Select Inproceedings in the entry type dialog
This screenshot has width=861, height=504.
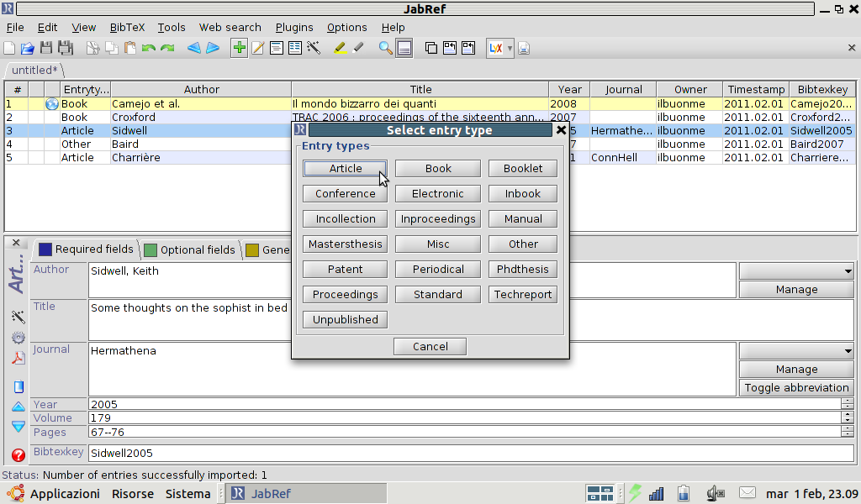point(438,219)
